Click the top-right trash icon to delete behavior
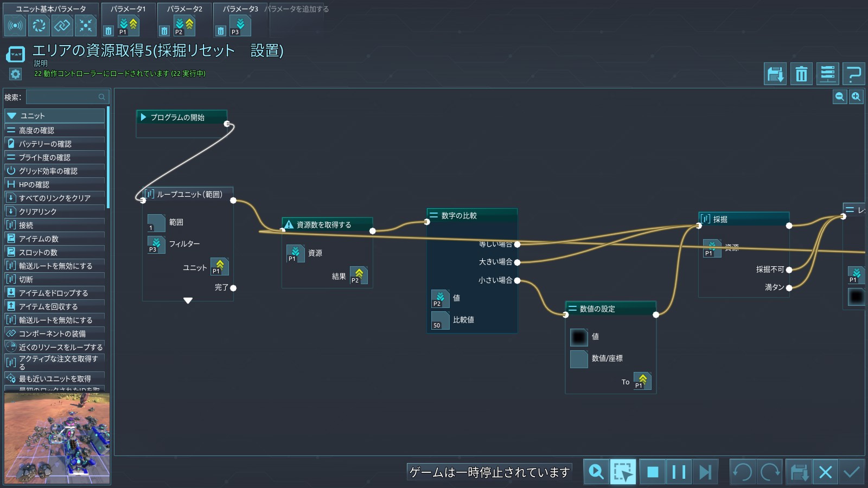 coord(801,74)
